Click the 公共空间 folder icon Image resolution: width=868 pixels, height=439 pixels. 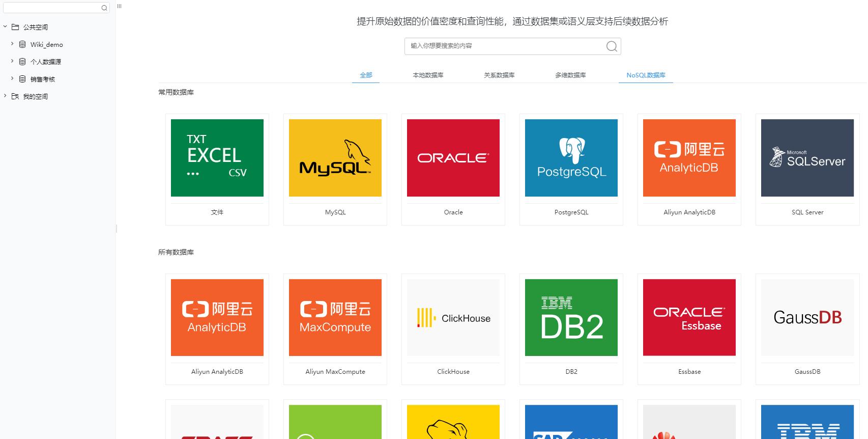(15, 27)
